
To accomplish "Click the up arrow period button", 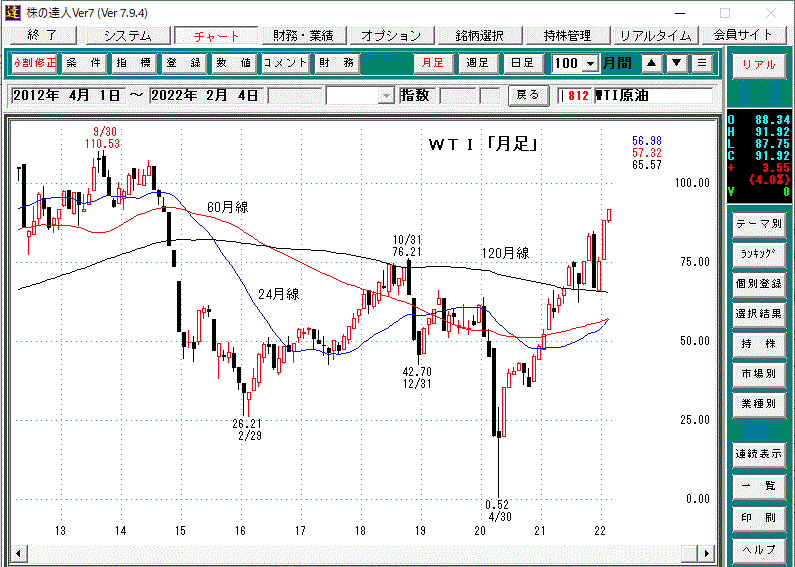I will tap(652, 63).
